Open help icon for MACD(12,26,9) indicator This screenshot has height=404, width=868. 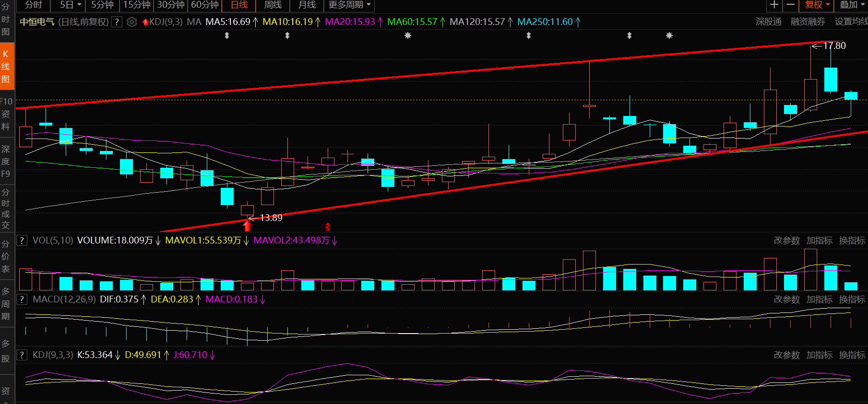click(22, 300)
